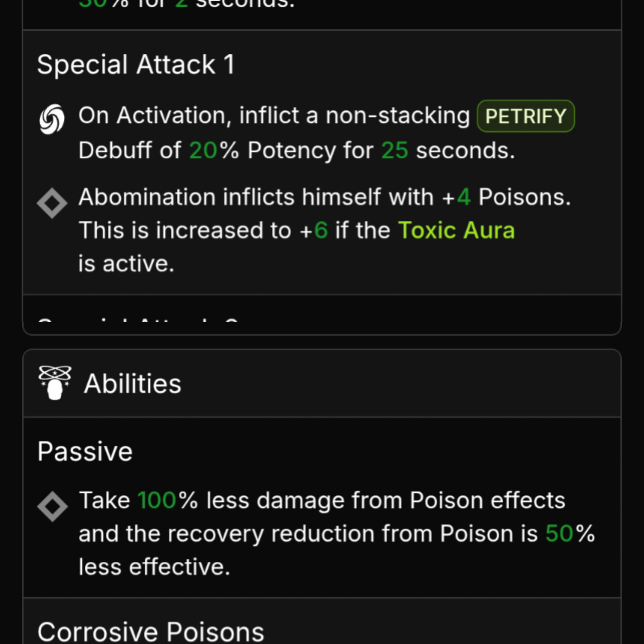Open the PETRIFY keyword tag
Viewport: 644px width, 644px height.
coord(526,116)
